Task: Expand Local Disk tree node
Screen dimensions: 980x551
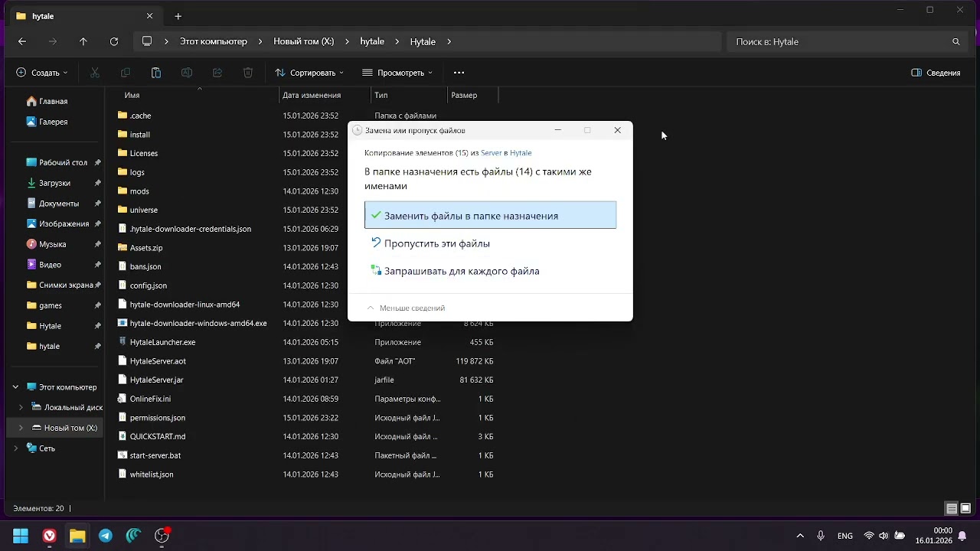Action: (21, 408)
